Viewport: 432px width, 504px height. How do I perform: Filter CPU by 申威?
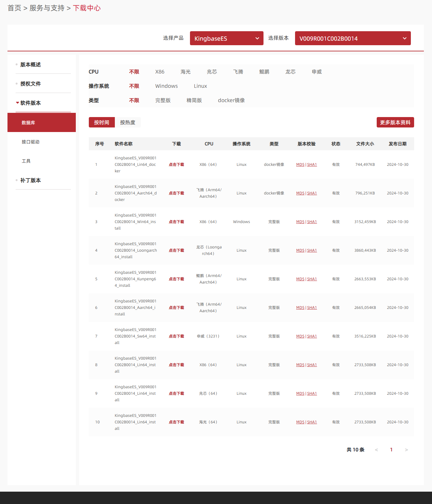317,72
